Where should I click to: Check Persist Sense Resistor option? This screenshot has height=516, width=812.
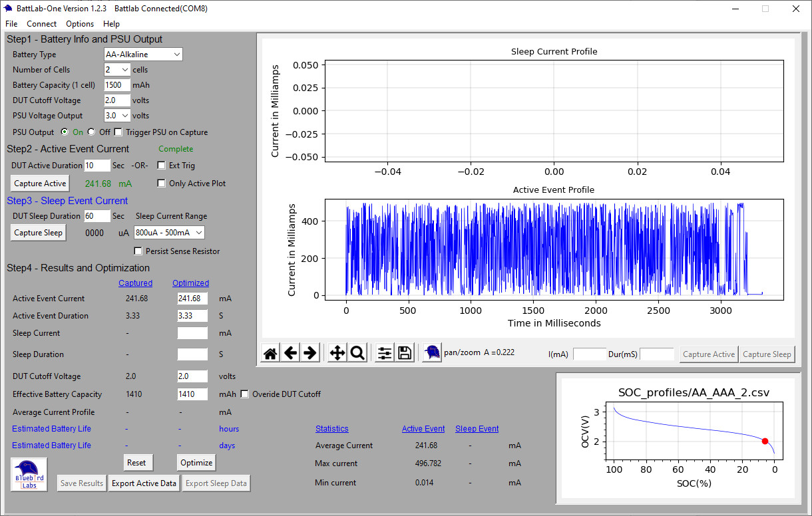(138, 251)
